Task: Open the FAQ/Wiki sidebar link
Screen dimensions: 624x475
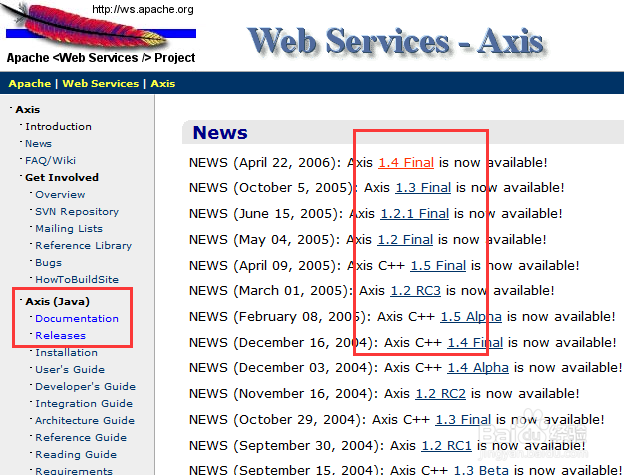Action: (51, 161)
